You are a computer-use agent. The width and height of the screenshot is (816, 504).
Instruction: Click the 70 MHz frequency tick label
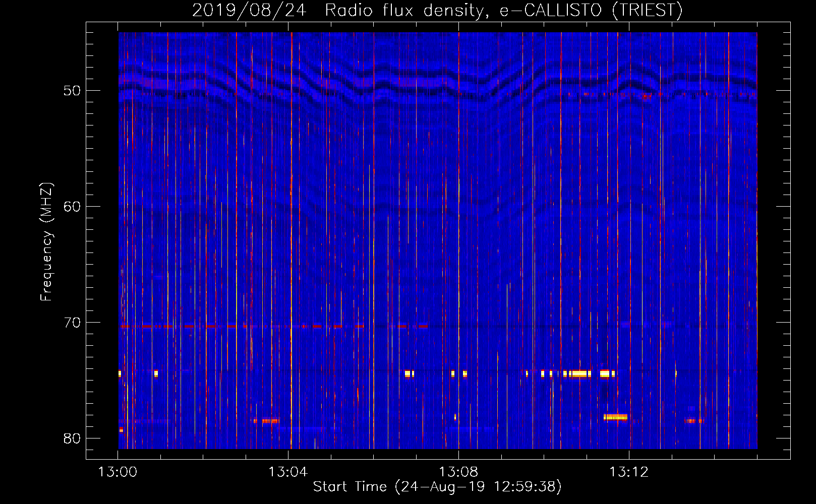tap(72, 323)
